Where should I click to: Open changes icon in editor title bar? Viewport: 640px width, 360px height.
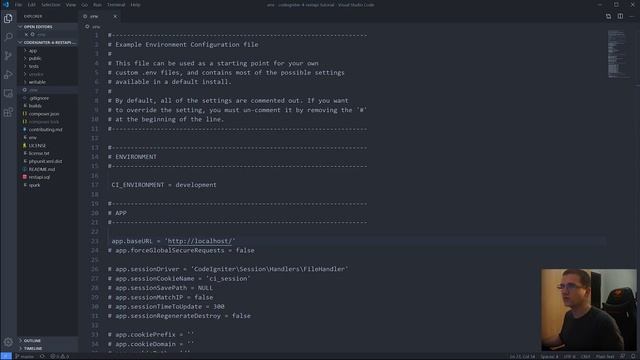click(608, 16)
